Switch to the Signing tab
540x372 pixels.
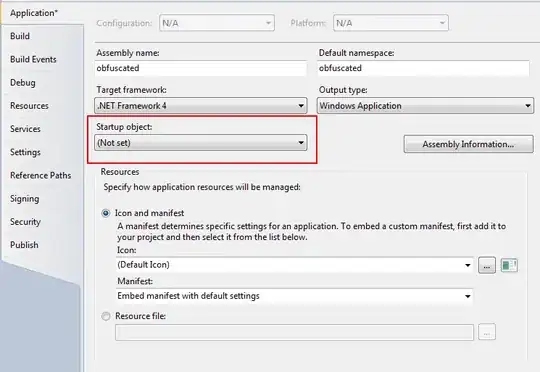[24, 199]
